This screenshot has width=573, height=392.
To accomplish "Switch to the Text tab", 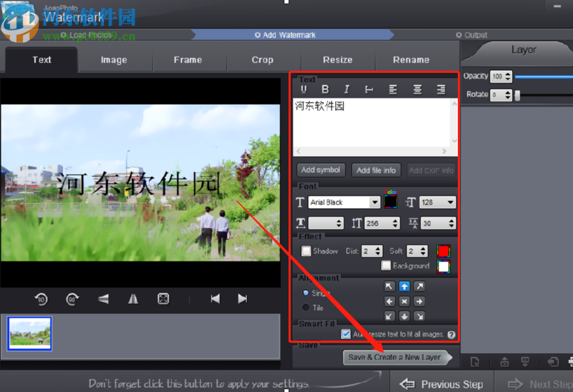I will click(x=42, y=60).
